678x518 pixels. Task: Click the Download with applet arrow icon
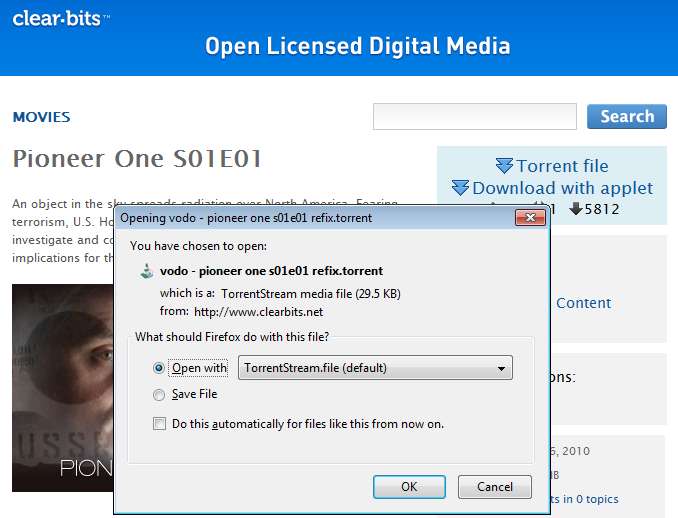[460, 188]
